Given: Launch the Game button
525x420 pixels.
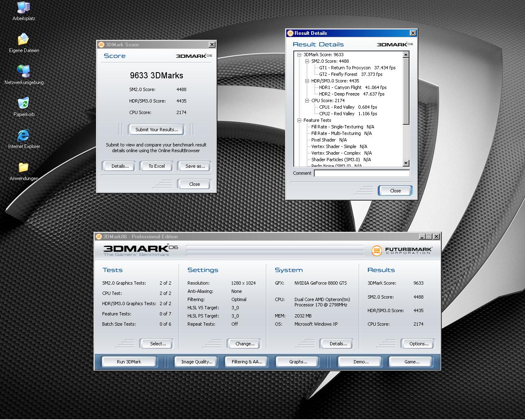Looking at the screenshot, I should [412, 362].
